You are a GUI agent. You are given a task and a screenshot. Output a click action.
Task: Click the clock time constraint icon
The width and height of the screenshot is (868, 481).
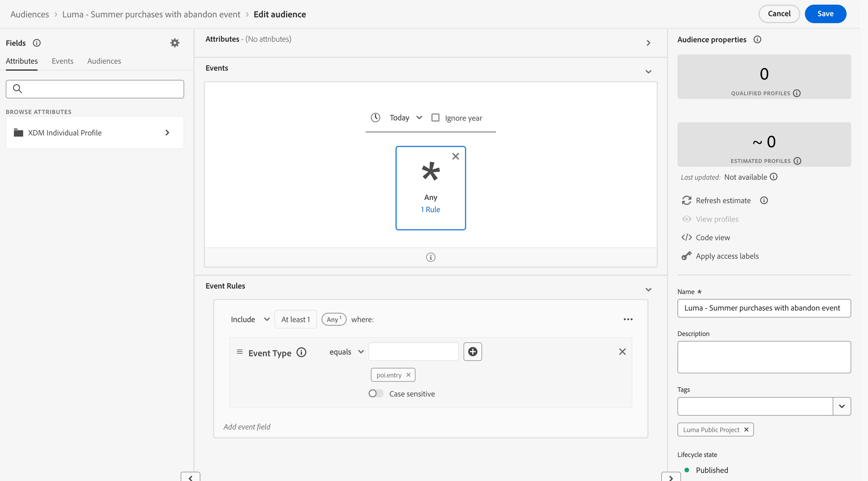(375, 118)
